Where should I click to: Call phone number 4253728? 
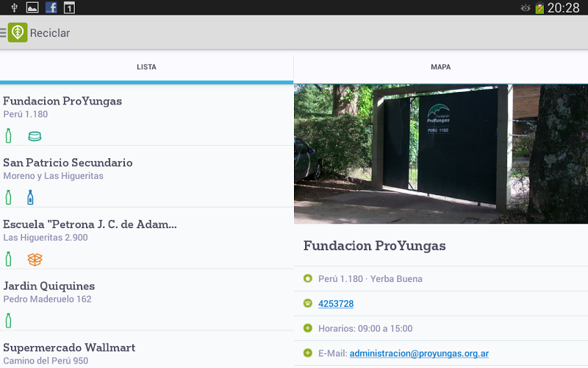pyautogui.click(x=336, y=303)
